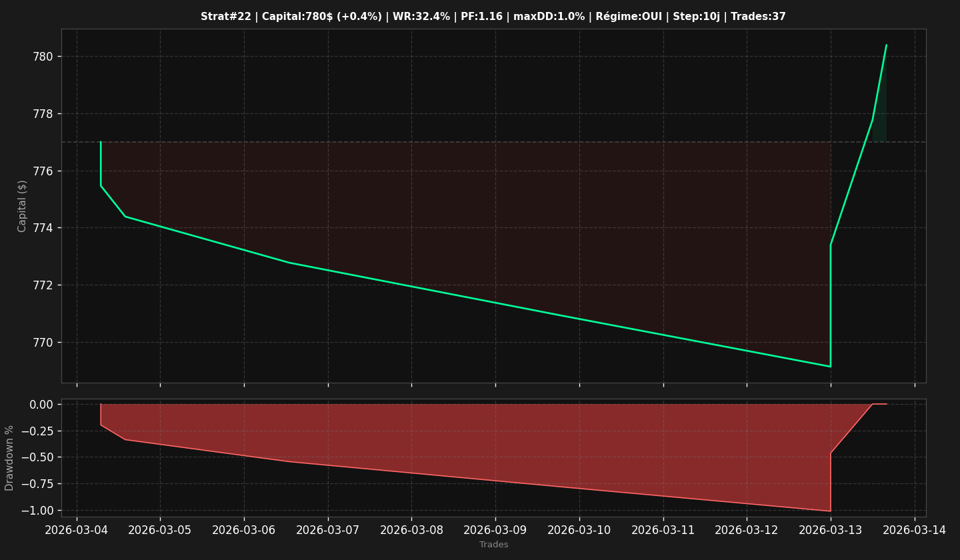960x560 pixels.
Task: Click the 2026-03-12 date label
Action: pyautogui.click(x=747, y=530)
